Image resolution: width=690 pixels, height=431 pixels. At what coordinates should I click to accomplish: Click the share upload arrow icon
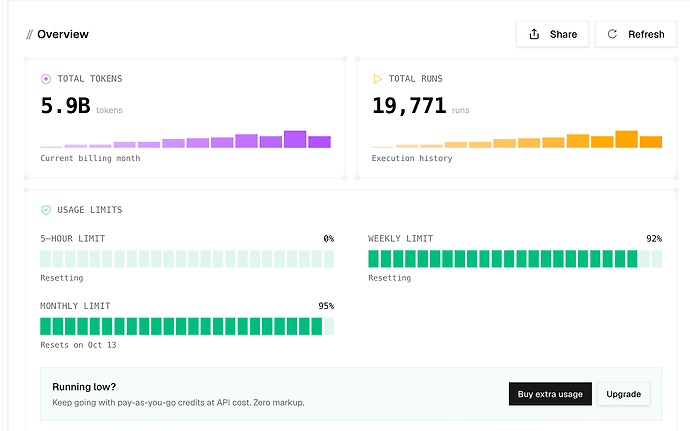tap(534, 34)
